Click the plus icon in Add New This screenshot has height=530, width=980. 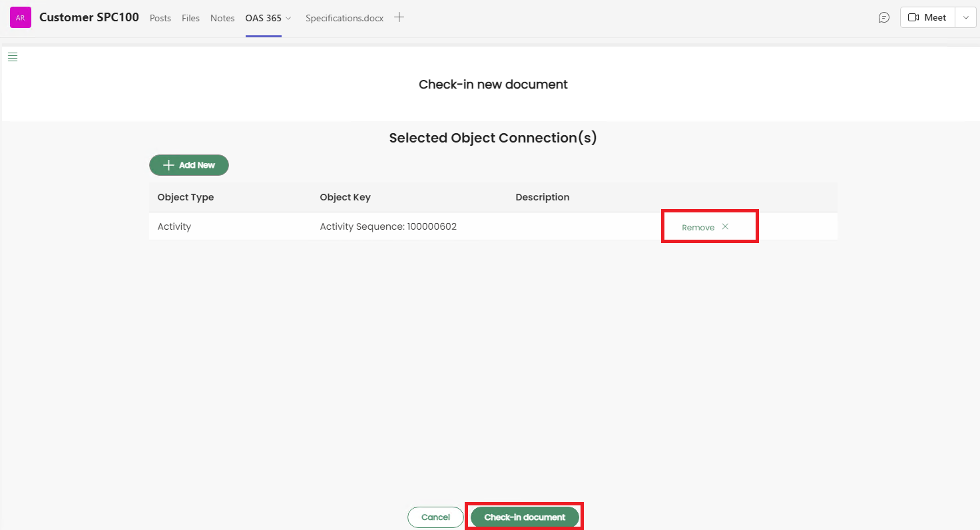pyautogui.click(x=168, y=165)
